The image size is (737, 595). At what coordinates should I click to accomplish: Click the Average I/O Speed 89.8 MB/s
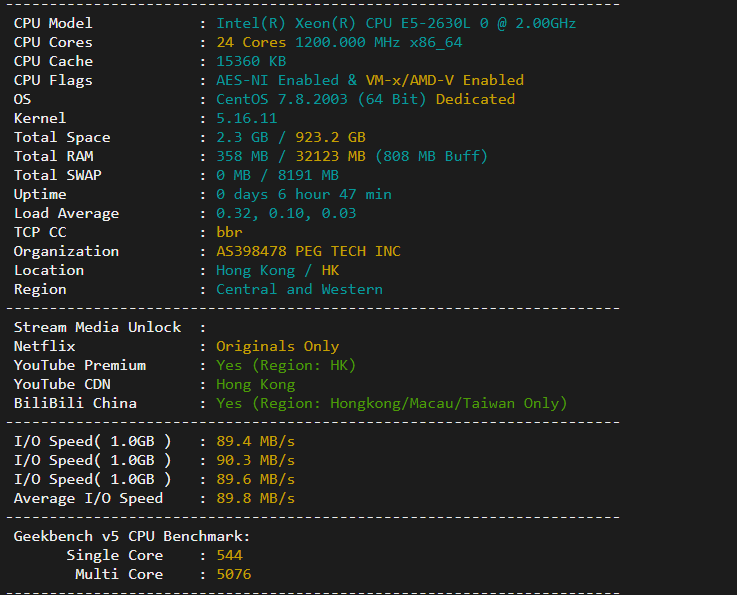coord(255,498)
